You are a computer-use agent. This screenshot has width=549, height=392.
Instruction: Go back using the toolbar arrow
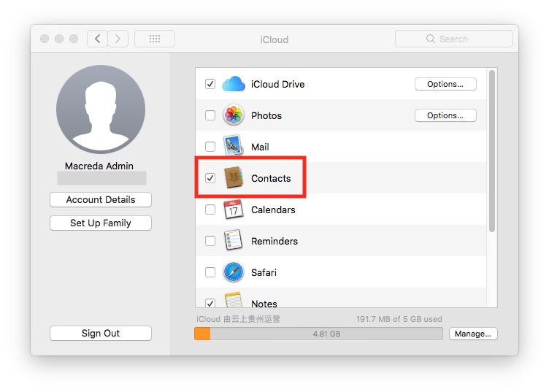97,39
